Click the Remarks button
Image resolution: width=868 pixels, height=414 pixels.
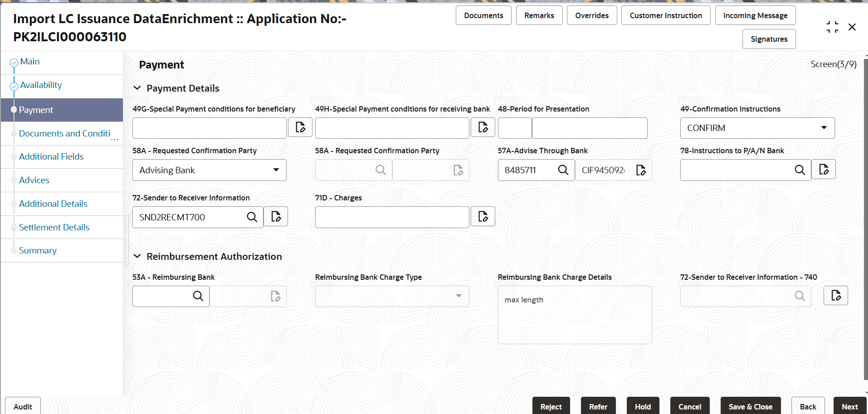539,15
